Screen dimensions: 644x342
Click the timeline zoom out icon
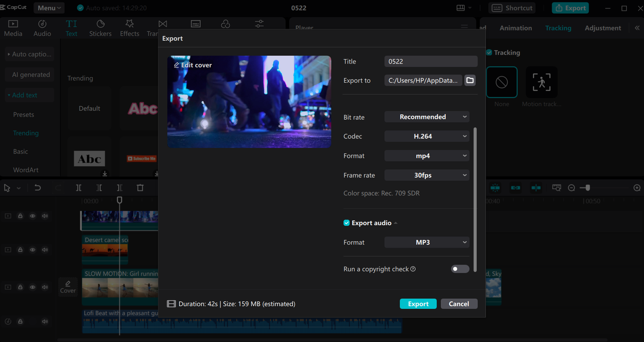[x=572, y=188]
